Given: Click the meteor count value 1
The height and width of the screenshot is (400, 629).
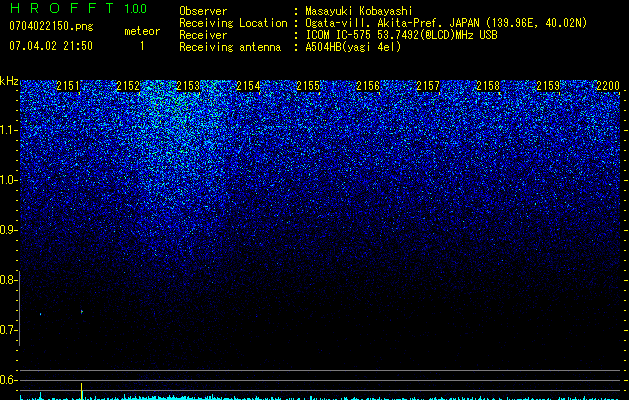Looking at the screenshot, I should [142, 46].
